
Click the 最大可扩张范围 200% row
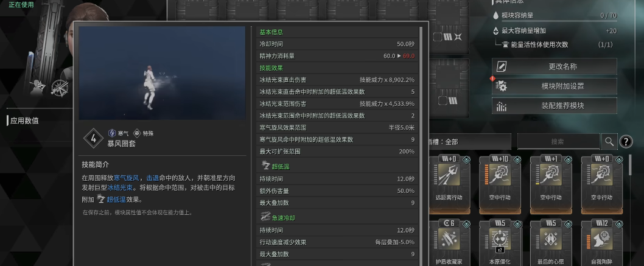tap(337, 152)
